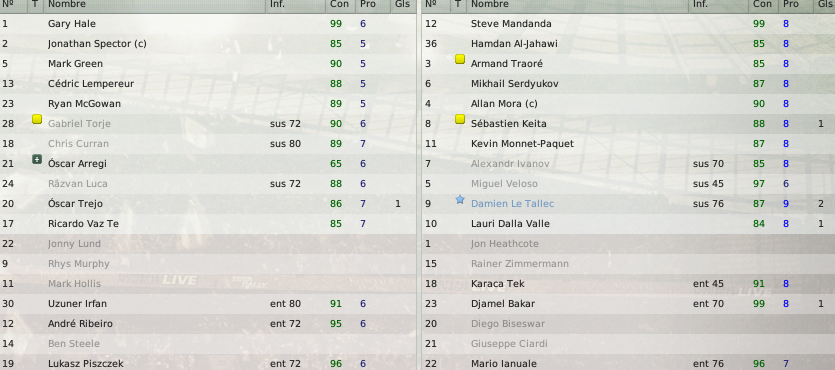
Task: Select Óscar Trejo in the left squad
Action: (x=208, y=203)
